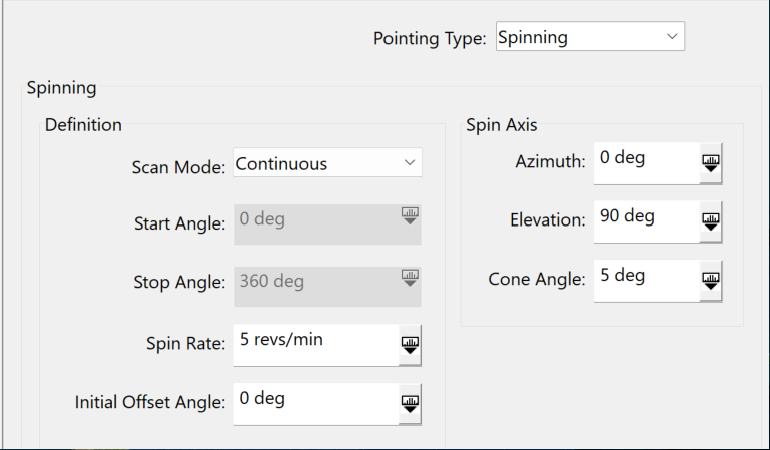The width and height of the screenshot is (770, 450).
Task: Click the Stop Angle 360 deg field
Action: click(x=315, y=283)
